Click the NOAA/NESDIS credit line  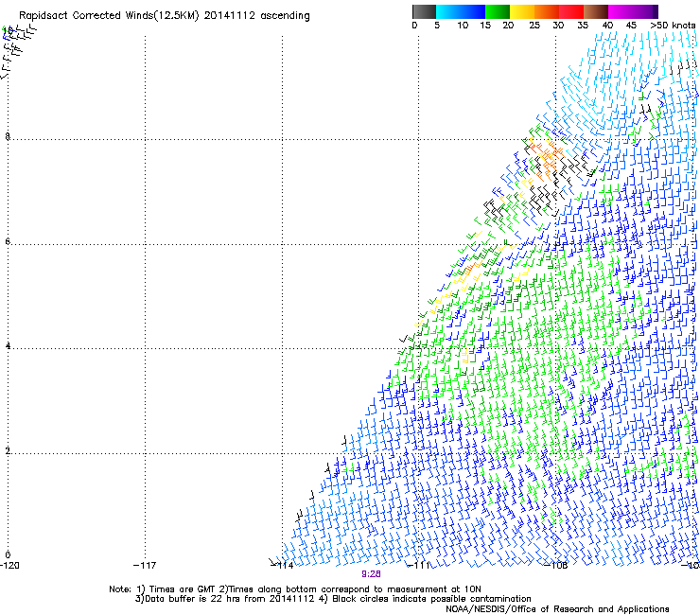click(x=557, y=609)
